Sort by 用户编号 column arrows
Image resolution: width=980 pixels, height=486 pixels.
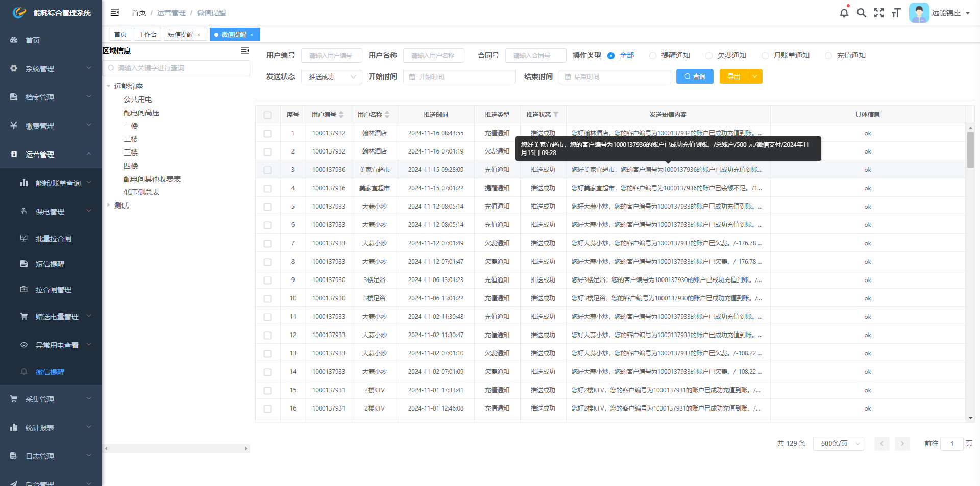pyautogui.click(x=341, y=115)
